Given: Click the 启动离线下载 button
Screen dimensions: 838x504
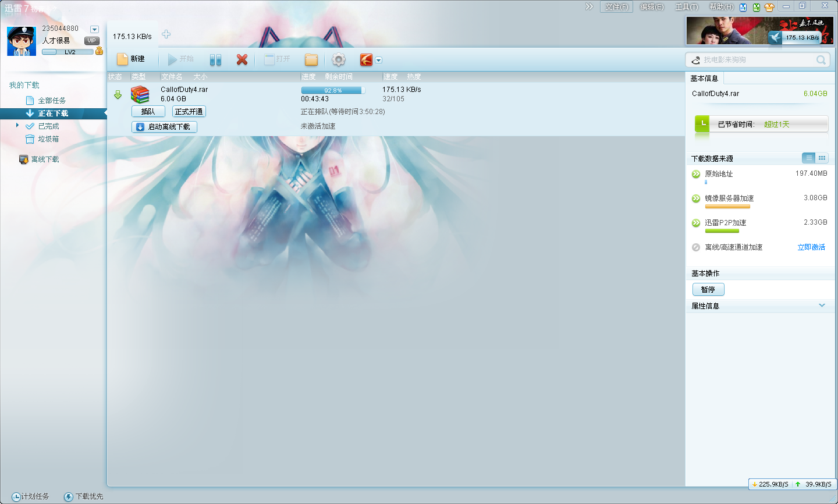Looking at the screenshot, I should (x=165, y=127).
